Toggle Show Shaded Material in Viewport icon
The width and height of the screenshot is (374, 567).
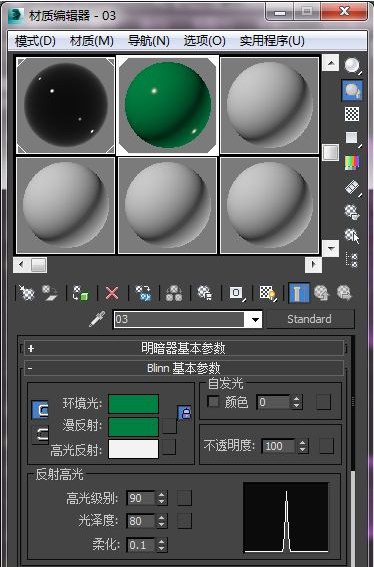tap(268, 293)
